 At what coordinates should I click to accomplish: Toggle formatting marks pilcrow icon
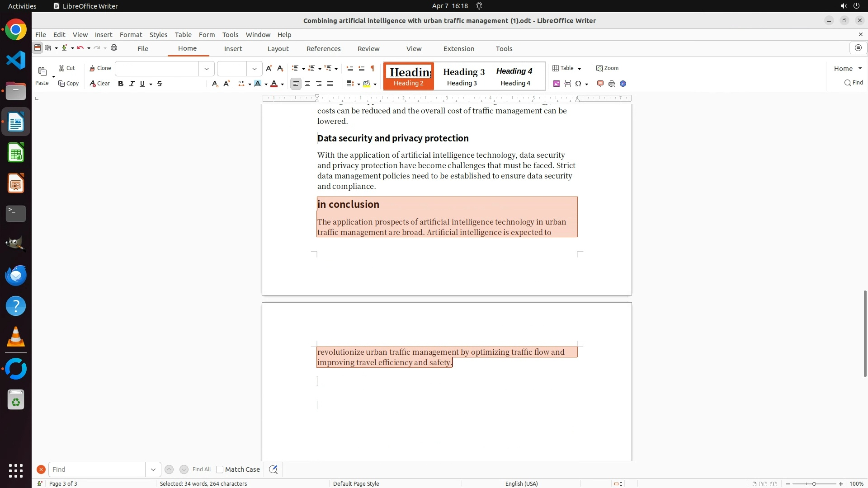(x=373, y=68)
